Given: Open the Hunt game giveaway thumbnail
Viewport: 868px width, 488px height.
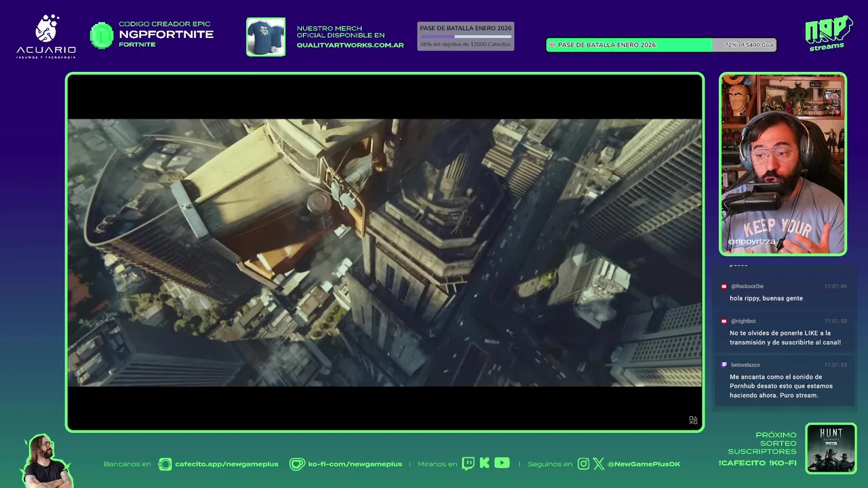Looking at the screenshot, I should 831,449.
